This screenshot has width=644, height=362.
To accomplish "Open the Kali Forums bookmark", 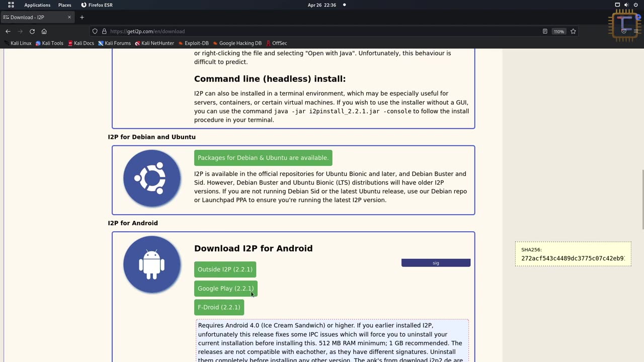I will coord(114,43).
